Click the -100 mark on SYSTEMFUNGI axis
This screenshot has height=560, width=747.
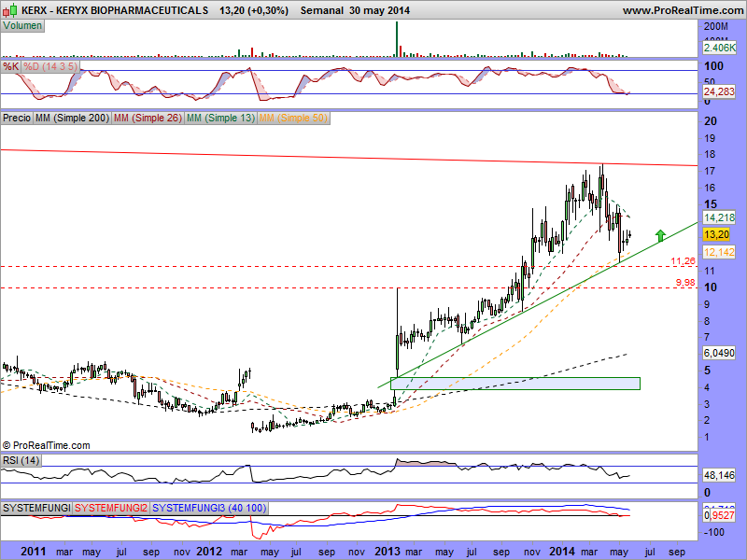[713, 532]
